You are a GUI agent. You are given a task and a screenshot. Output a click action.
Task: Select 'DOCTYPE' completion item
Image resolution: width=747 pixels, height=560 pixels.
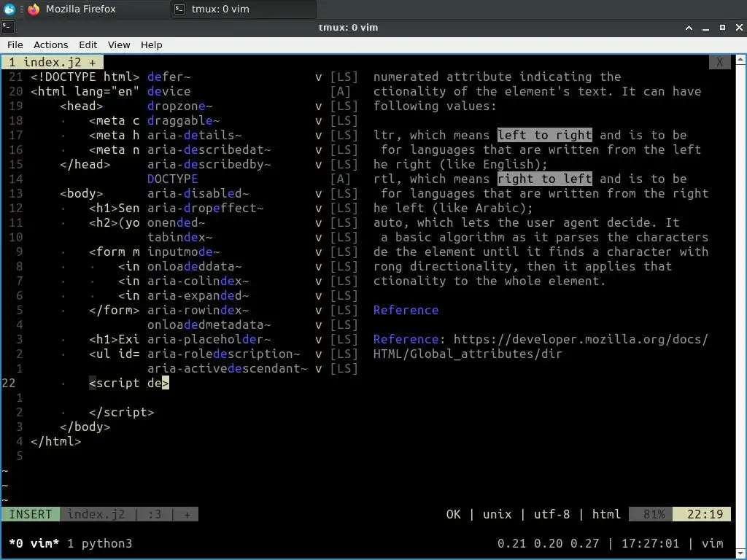coord(172,179)
